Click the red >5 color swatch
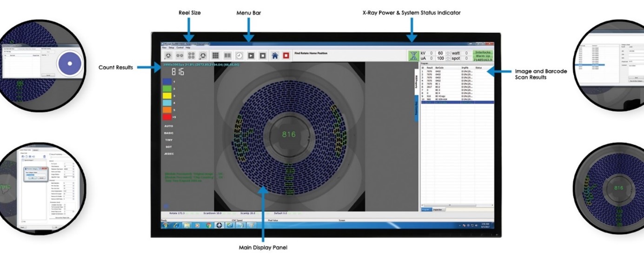Image resolution: width=644 pixels, height=261 pixels. (x=166, y=117)
